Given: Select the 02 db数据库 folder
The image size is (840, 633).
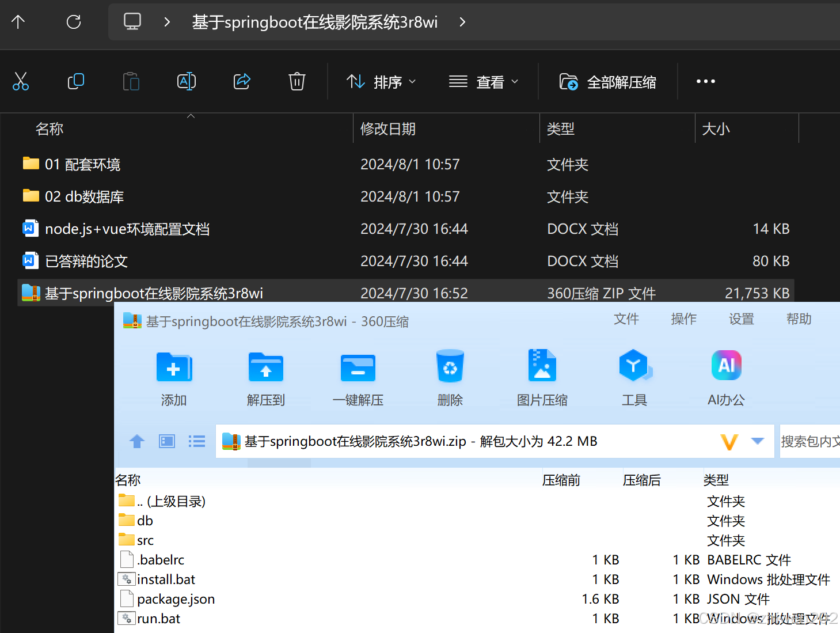Looking at the screenshot, I should coord(406,196).
